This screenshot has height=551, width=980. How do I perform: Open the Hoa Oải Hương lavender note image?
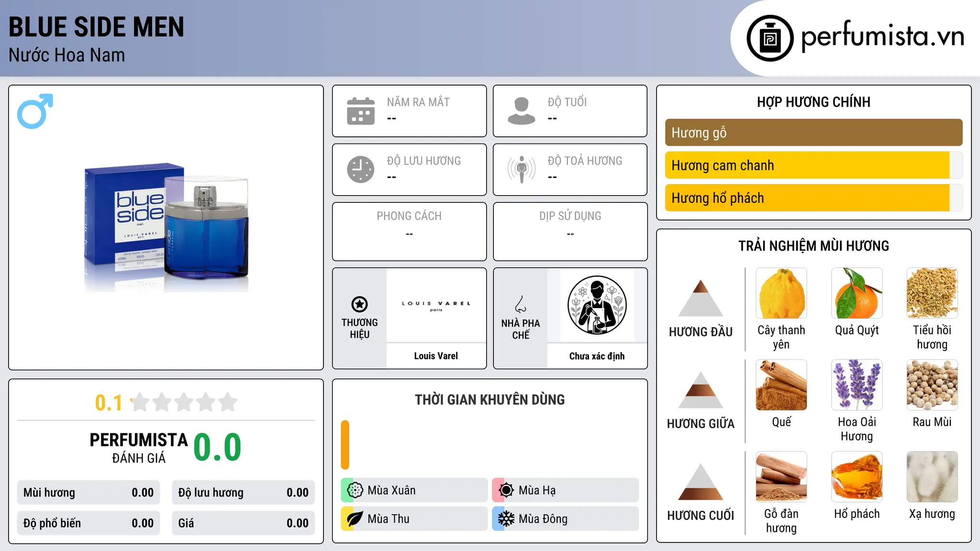coord(857,385)
